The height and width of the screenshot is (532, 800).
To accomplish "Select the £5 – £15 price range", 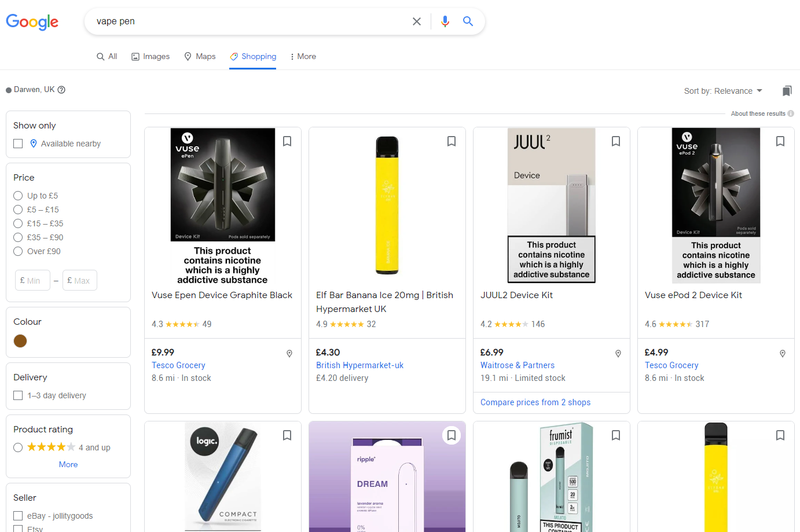I will pyautogui.click(x=18, y=210).
